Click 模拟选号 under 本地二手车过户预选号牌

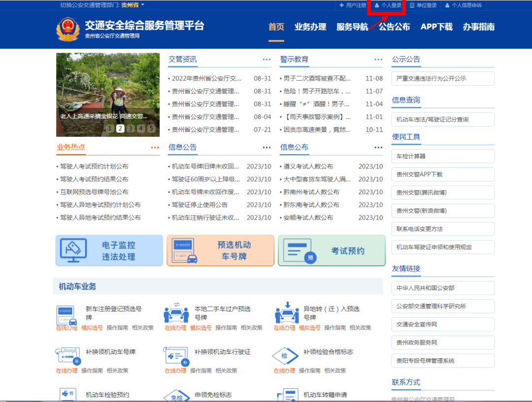pos(201,328)
